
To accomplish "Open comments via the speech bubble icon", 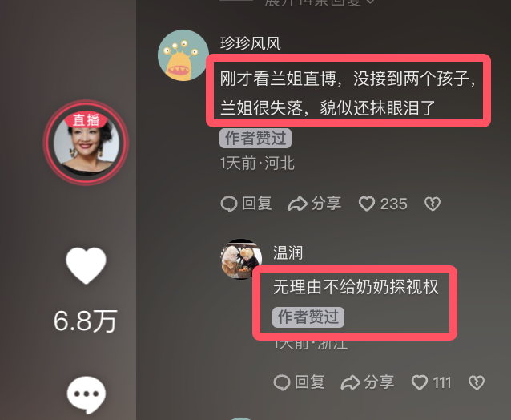I will pyautogui.click(x=87, y=394).
